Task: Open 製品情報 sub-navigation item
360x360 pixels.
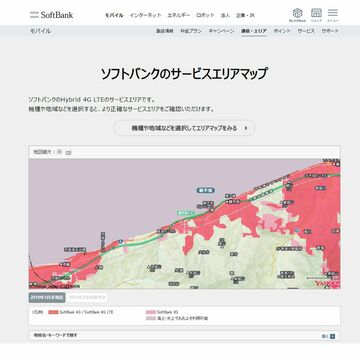Action: click(x=165, y=31)
